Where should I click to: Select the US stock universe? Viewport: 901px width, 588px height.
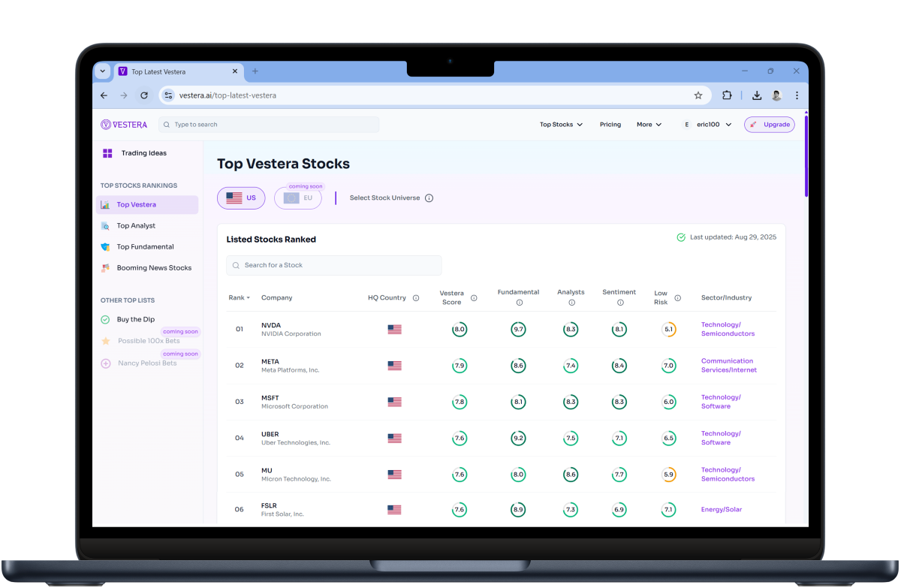tap(241, 198)
